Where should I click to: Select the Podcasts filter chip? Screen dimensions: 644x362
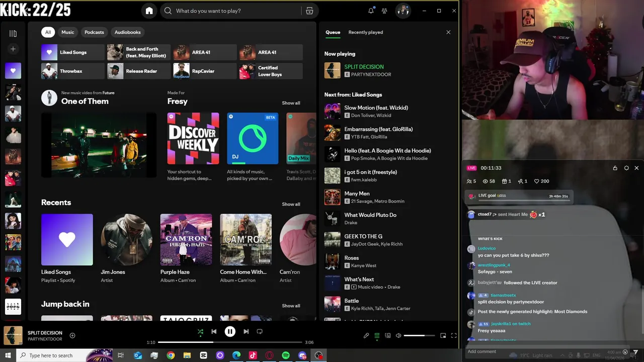94,32
